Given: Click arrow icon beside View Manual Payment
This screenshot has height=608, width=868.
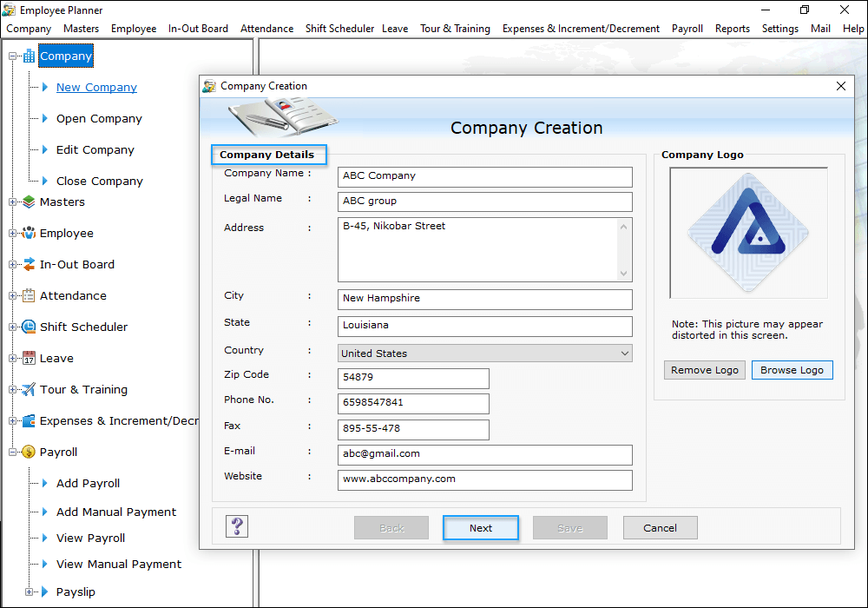Looking at the screenshot, I should [45, 564].
